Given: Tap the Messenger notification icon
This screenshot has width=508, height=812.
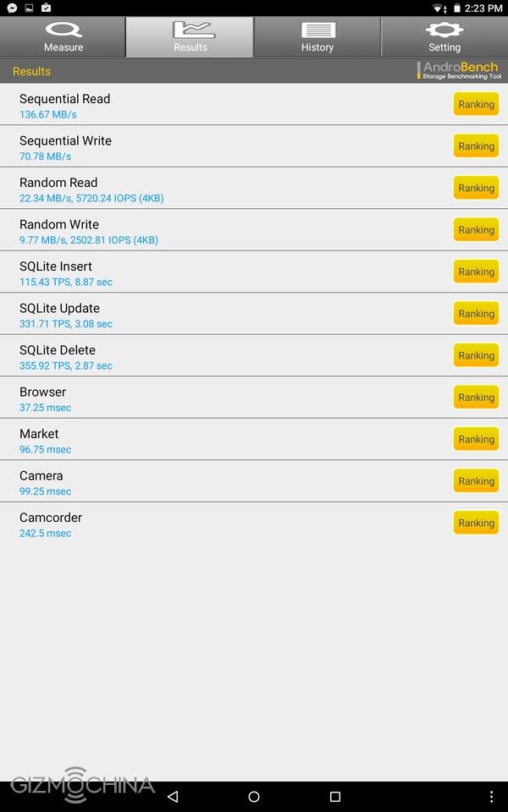Looking at the screenshot, I should coord(12,8).
